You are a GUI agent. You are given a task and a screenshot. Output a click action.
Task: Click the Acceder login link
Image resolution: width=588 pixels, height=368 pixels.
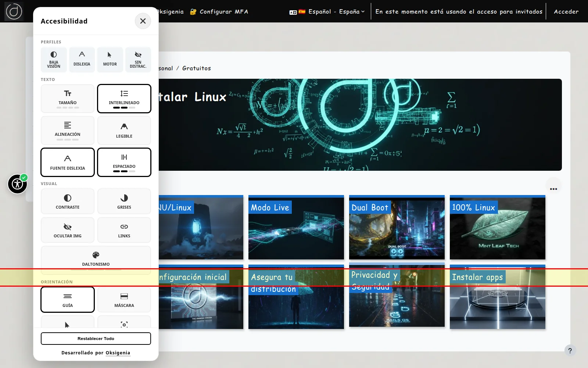566,11
